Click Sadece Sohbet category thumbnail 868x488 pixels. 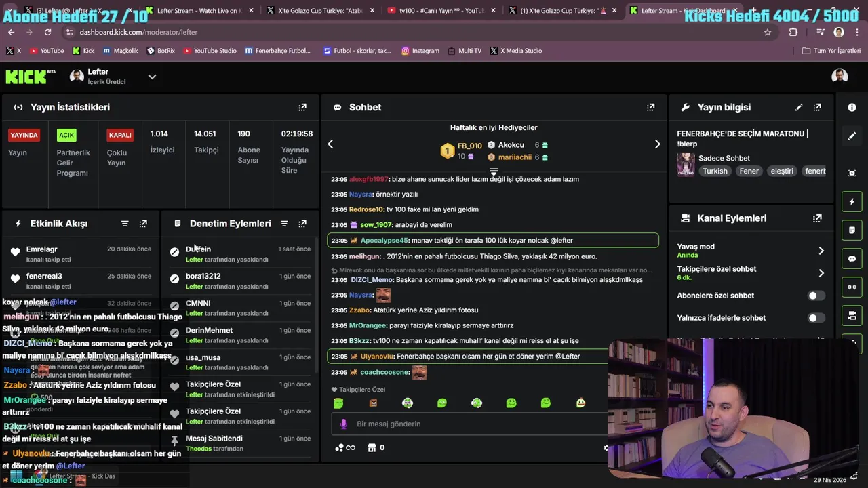point(686,165)
